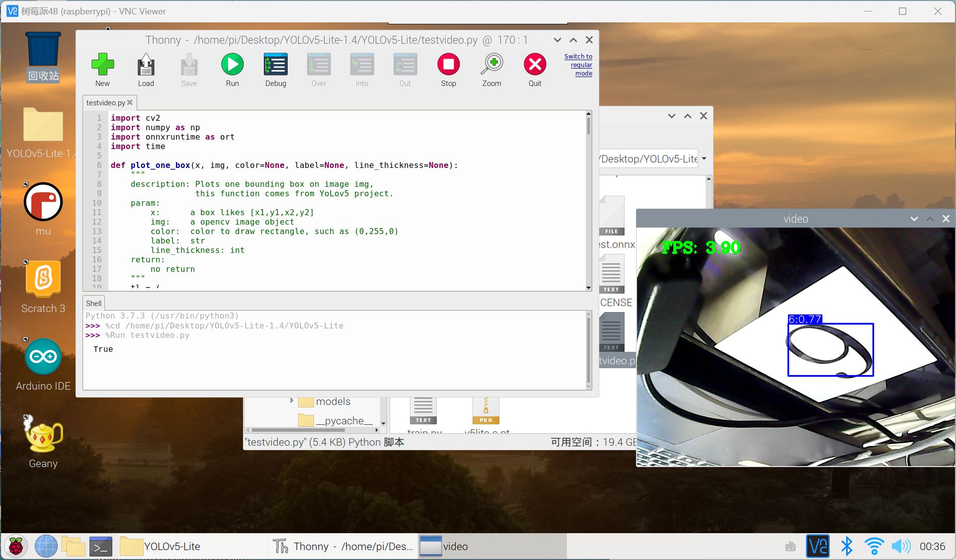The width and height of the screenshot is (956, 560).
Task: Open the Wi-Fi network tray icon
Action: 874,547
